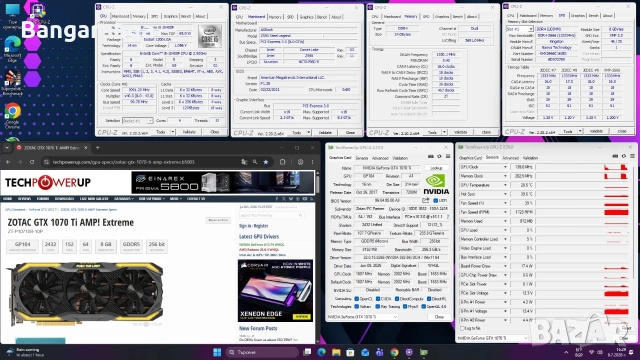The image size is (640, 360).
Task: Click BIOS version share/upload icon in GPU-Z
Action: 426,200
